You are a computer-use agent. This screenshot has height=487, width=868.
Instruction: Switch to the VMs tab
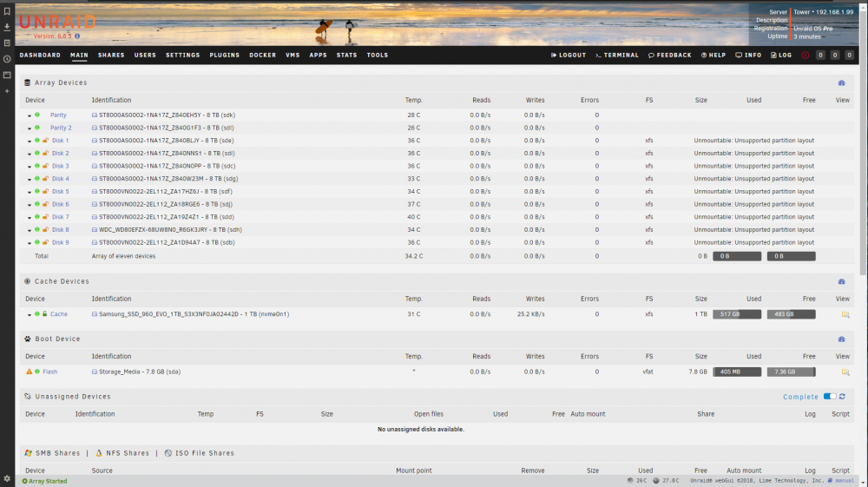(x=293, y=56)
